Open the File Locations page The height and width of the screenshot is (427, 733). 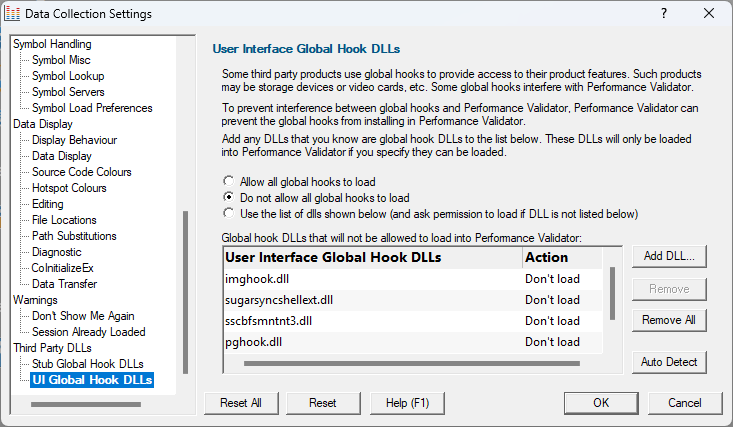64,220
